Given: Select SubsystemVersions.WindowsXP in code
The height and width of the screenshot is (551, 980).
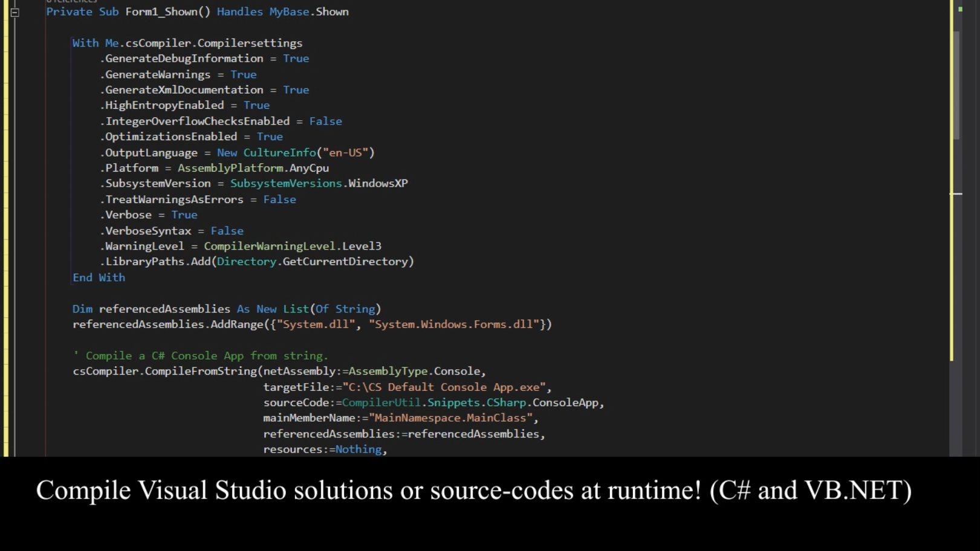Looking at the screenshot, I should tap(319, 183).
